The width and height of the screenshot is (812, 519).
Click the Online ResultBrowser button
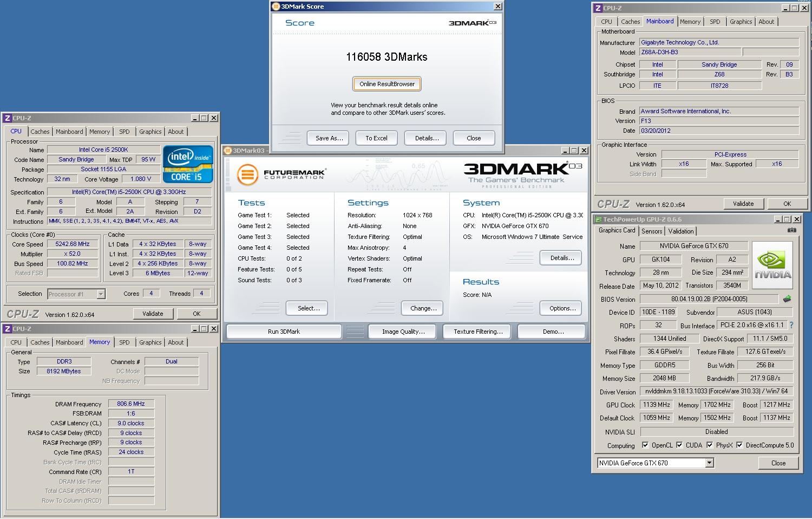pos(387,84)
